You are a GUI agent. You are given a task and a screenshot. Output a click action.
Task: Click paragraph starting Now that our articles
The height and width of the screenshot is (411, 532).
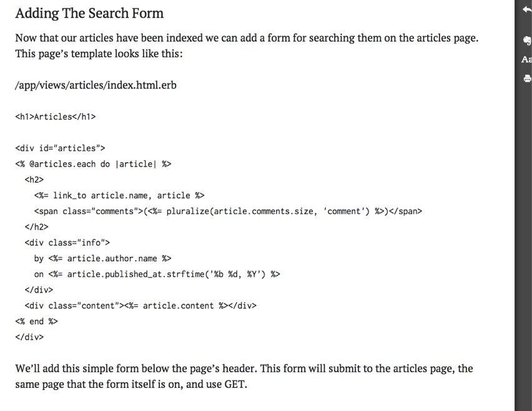pyautogui.click(x=247, y=46)
